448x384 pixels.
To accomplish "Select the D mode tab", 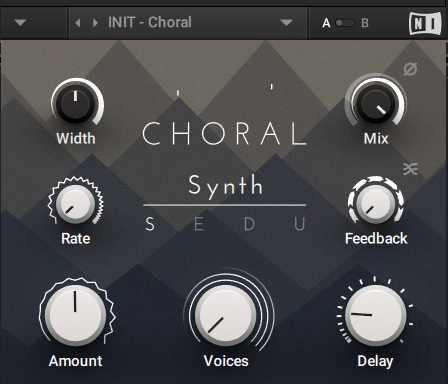I will pyautogui.click(x=249, y=224).
